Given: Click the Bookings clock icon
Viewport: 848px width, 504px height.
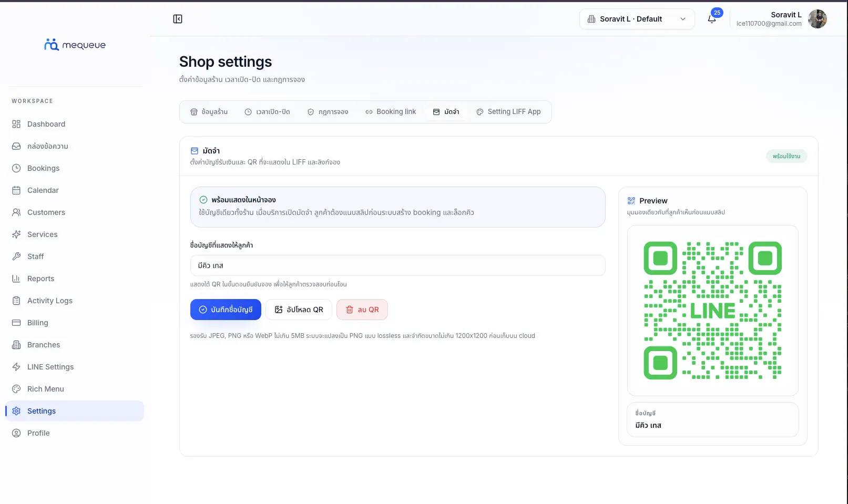Looking at the screenshot, I should [x=16, y=168].
